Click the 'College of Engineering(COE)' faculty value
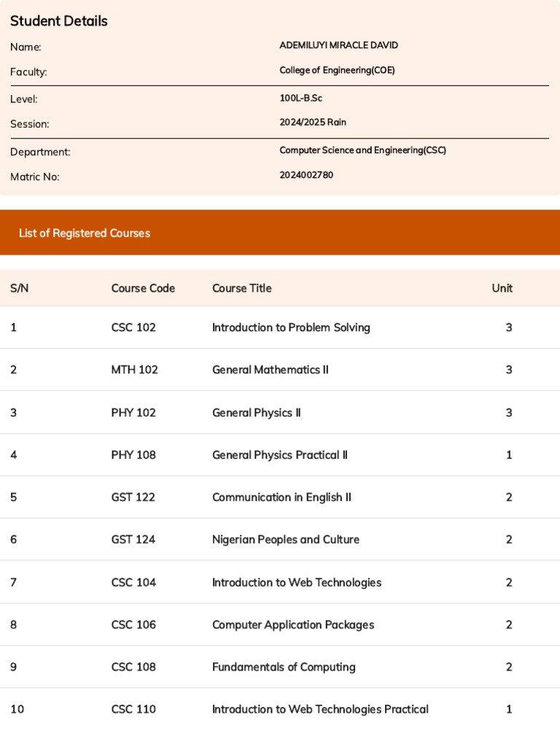 337,70
